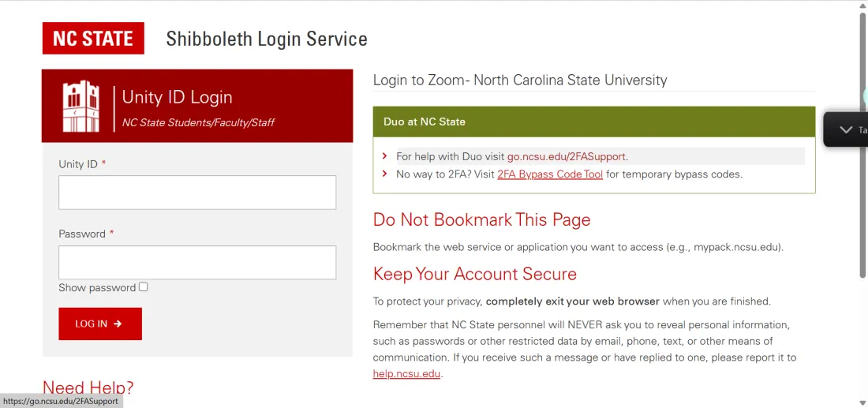Image resolution: width=868 pixels, height=408 pixels.
Task: Click the red chevron beside No way to 2FA
Action: click(x=385, y=174)
